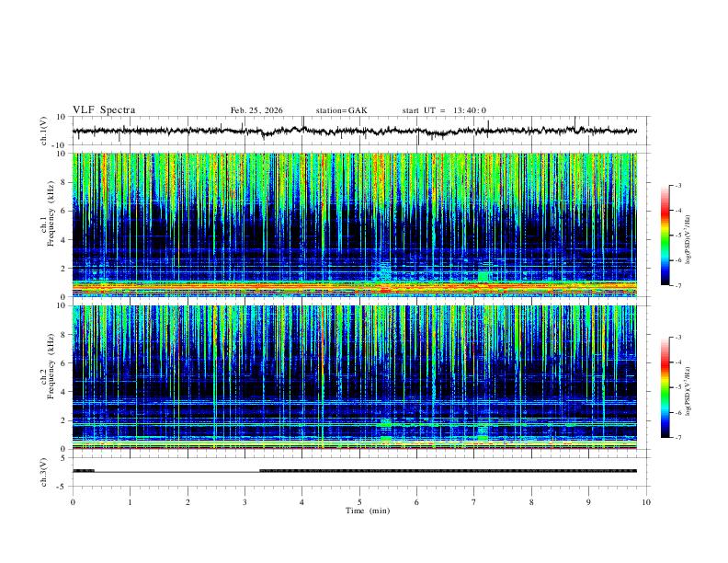Click the green burst near 7 min in ch.1
Image resolution: width=728 pixels, height=563 pixels.
[483, 276]
